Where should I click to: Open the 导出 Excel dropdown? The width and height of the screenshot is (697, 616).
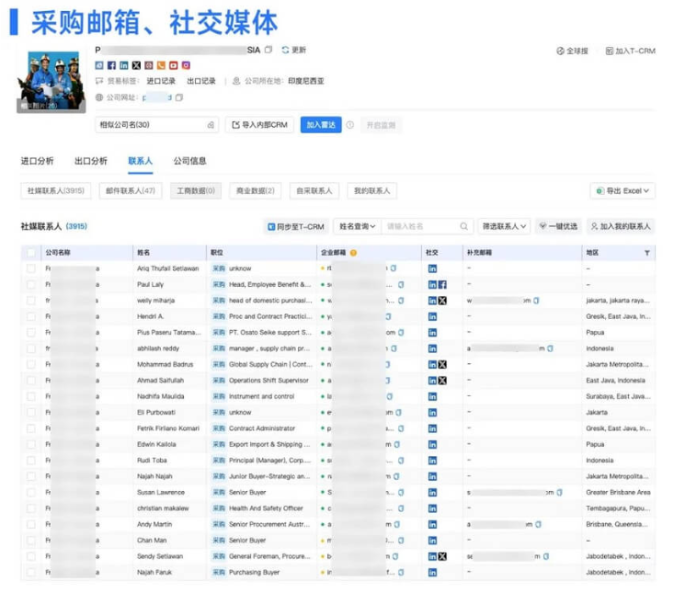623,190
